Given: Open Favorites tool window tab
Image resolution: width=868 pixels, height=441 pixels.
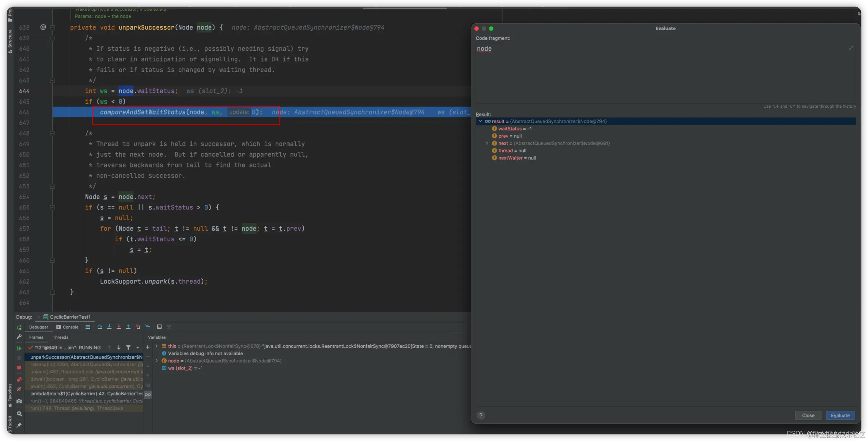Looking at the screenshot, I should [x=10, y=395].
